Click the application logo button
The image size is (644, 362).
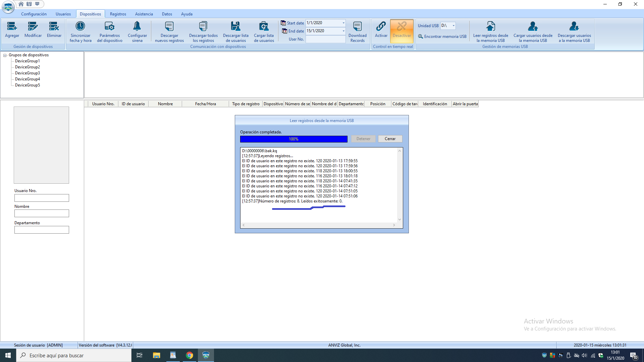(x=8, y=7)
